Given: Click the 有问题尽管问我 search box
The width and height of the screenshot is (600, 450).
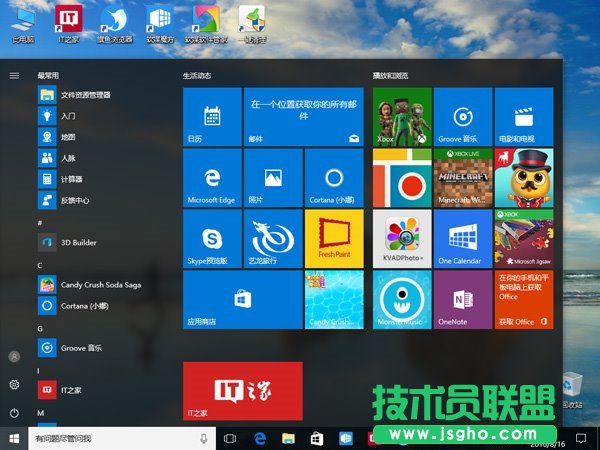Looking at the screenshot, I should [122, 439].
